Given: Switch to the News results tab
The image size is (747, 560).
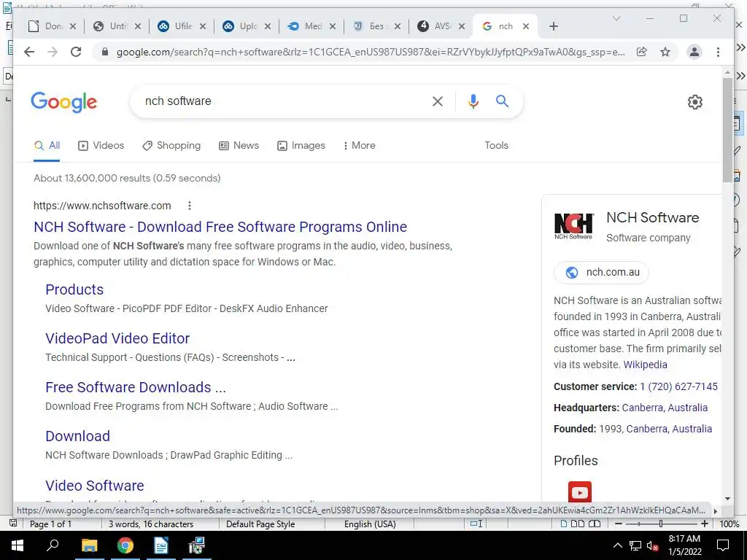Looking at the screenshot, I should (239, 145).
